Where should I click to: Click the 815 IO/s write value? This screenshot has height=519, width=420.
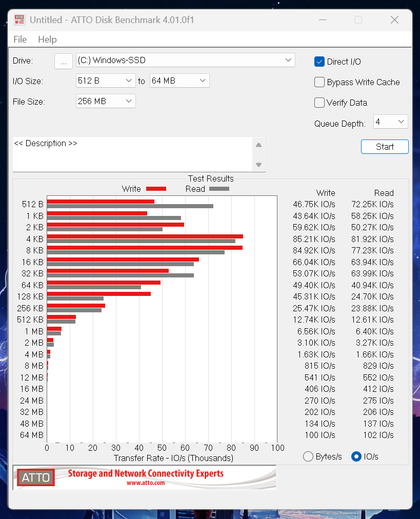pos(320,366)
